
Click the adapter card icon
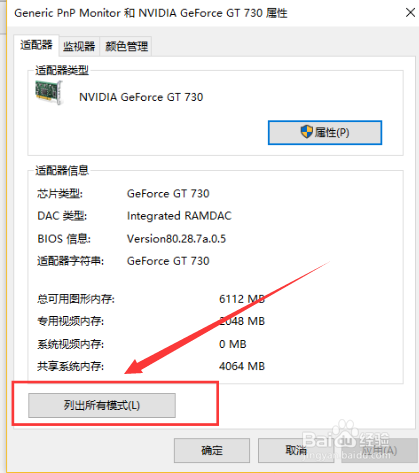click(49, 93)
